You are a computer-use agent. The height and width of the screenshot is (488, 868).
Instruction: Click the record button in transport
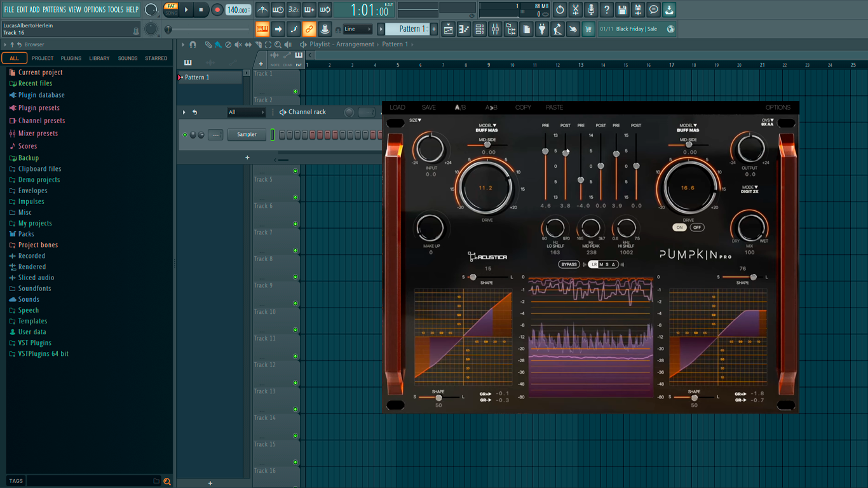(x=217, y=10)
